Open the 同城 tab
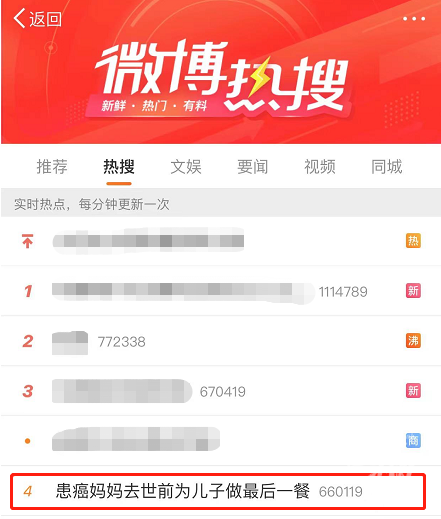This screenshot has height=519, width=441. [387, 167]
